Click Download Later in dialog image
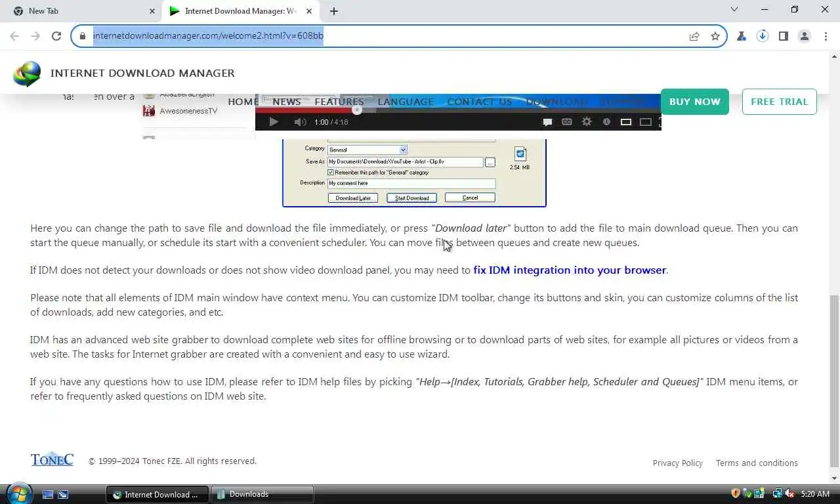Viewport: 840px width, 504px height. click(353, 198)
